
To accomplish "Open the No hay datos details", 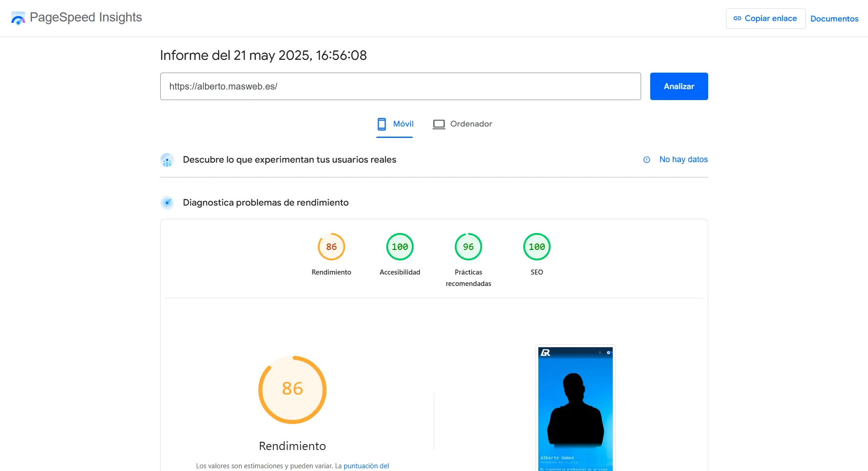I will click(683, 159).
